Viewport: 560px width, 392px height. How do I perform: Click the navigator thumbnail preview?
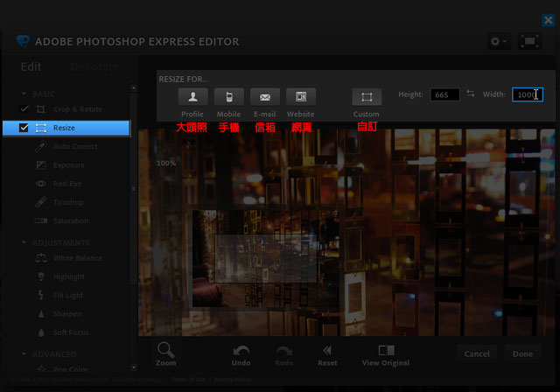pyautogui.click(x=265, y=258)
